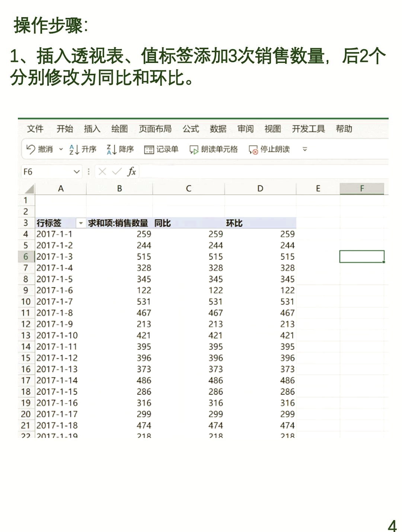Click the formula bar cancel X icon
The width and height of the screenshot is (402, 532).
102,171
